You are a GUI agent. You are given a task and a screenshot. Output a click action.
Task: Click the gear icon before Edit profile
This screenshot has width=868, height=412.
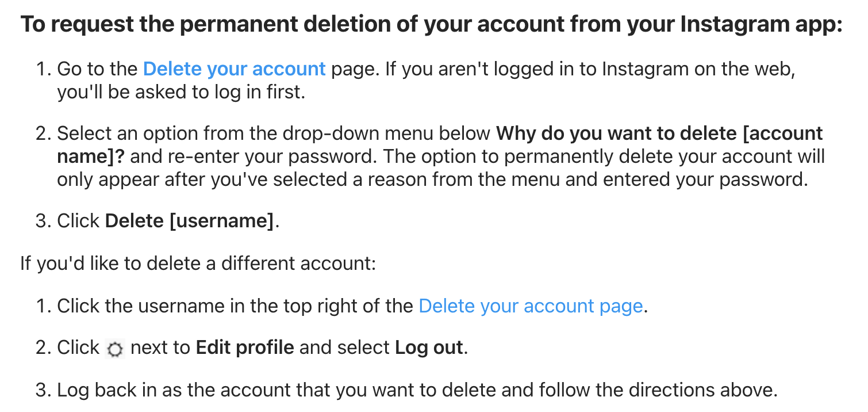pyautogui.click(x=116, y=349)
